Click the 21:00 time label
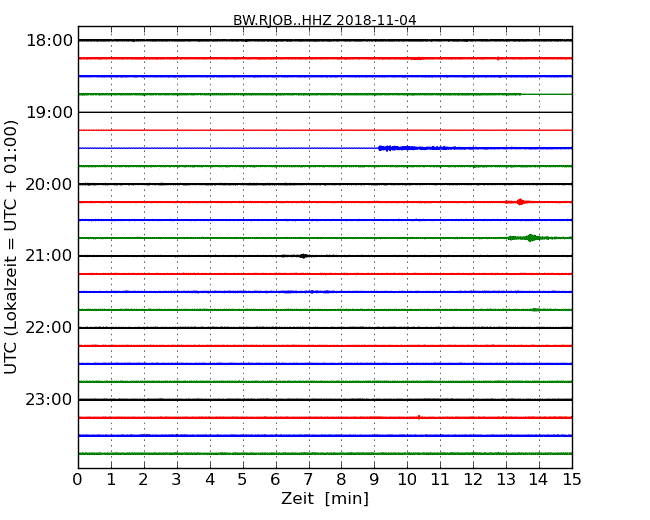 (49, 256)
